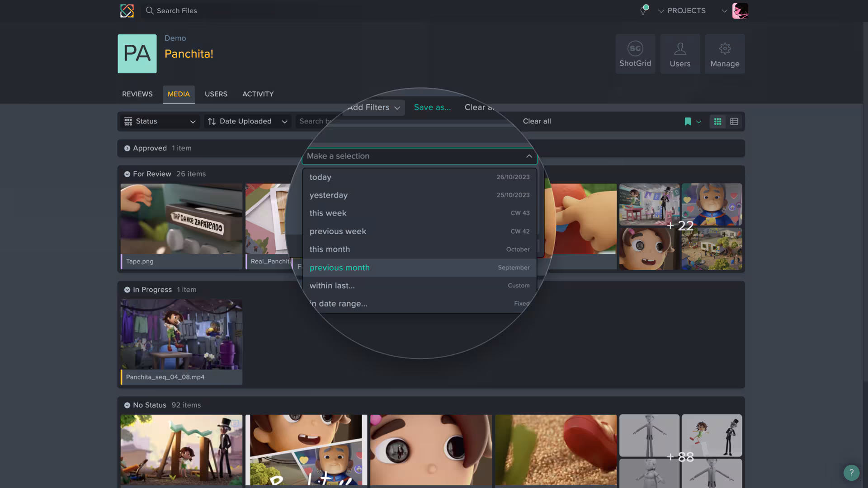Open the ShotGrid integration panel

(x=635, y=53)
